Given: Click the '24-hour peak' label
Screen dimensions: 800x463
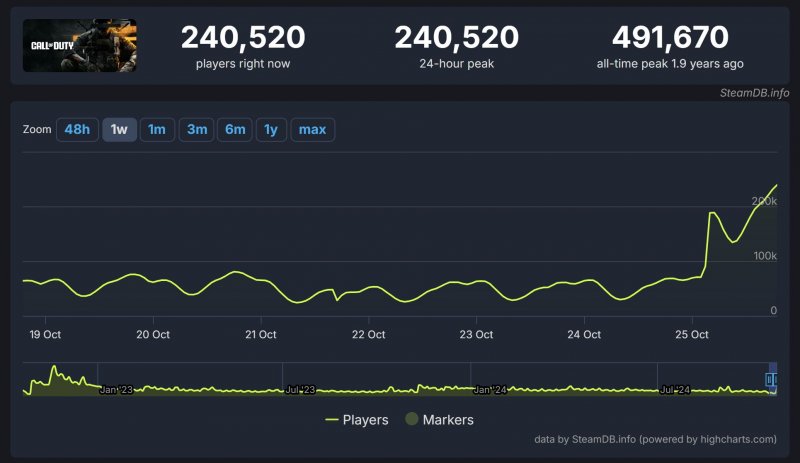Looking at the screenshot, I should click(x=457, y=64).
